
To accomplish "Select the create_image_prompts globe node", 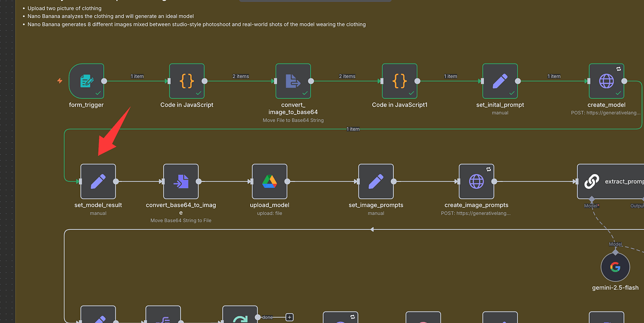I will point(476,181).
